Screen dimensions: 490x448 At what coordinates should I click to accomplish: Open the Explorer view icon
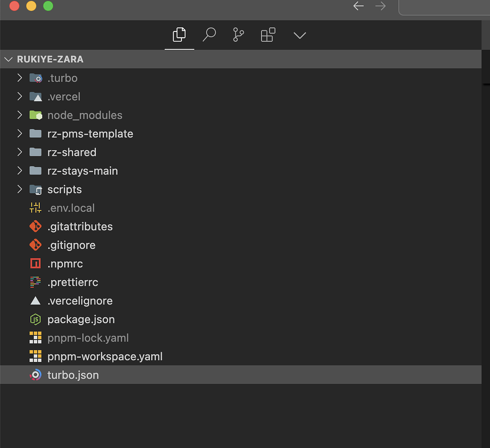click(179, 34)
